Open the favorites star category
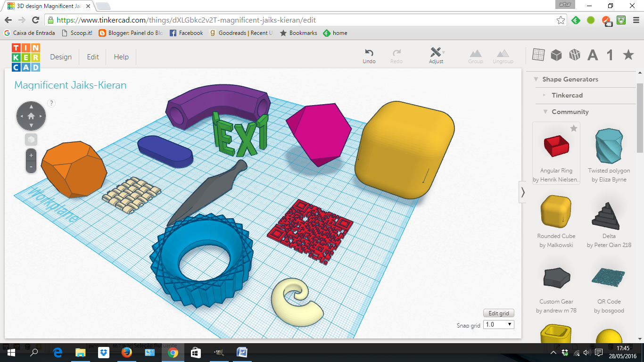 pos(628,55)
